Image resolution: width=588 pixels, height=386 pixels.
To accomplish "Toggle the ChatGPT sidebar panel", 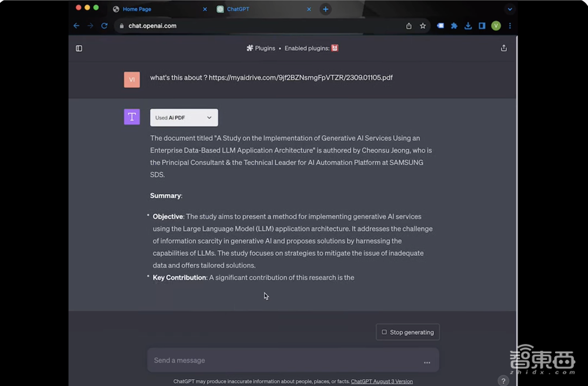I will pos(79,48).
